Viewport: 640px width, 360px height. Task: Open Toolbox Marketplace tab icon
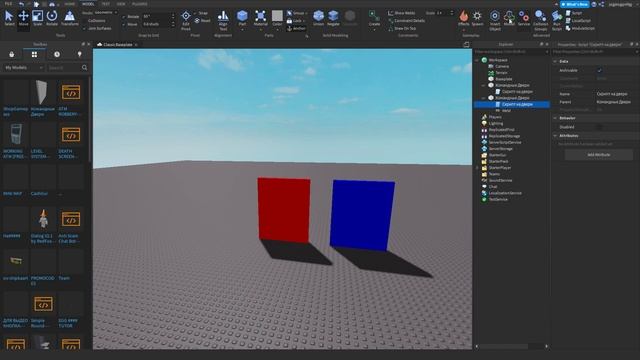pyautogui.click(x=11, y=54)
